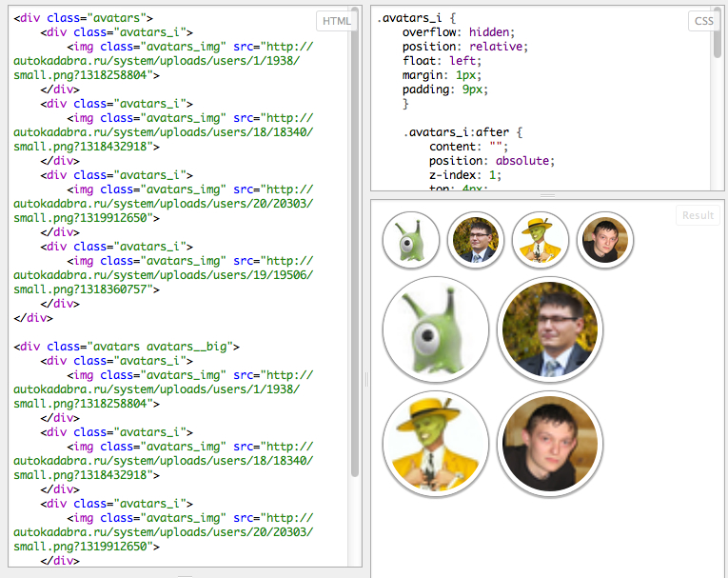Screen dimensions: 728x578
Task: Click the '<div class="avatars avatars__big">' line
Action: (127, 347)
